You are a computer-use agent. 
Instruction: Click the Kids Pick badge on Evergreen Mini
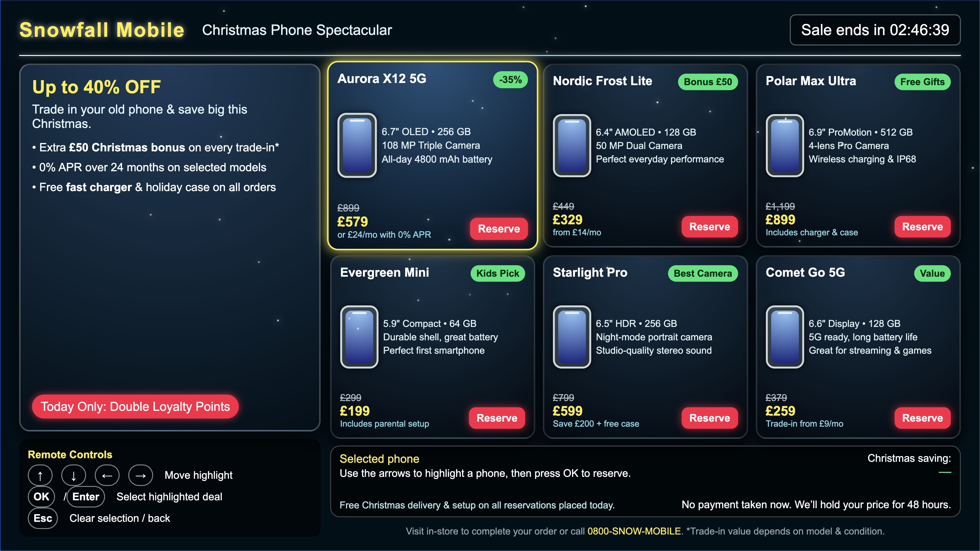coord(498,273)
